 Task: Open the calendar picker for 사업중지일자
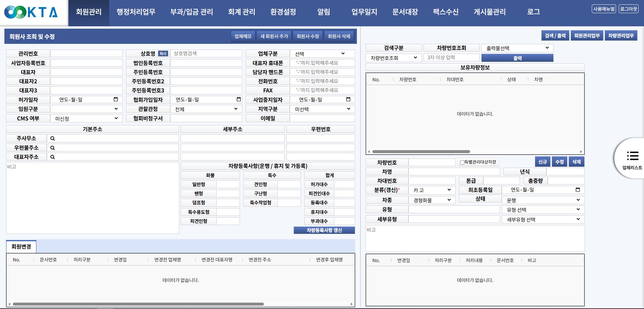348,100
